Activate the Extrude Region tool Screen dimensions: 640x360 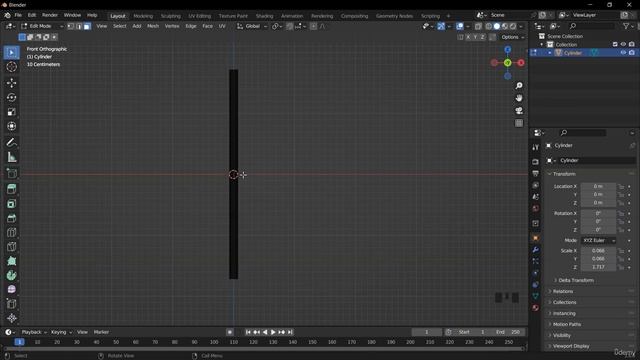click(11, 189)
